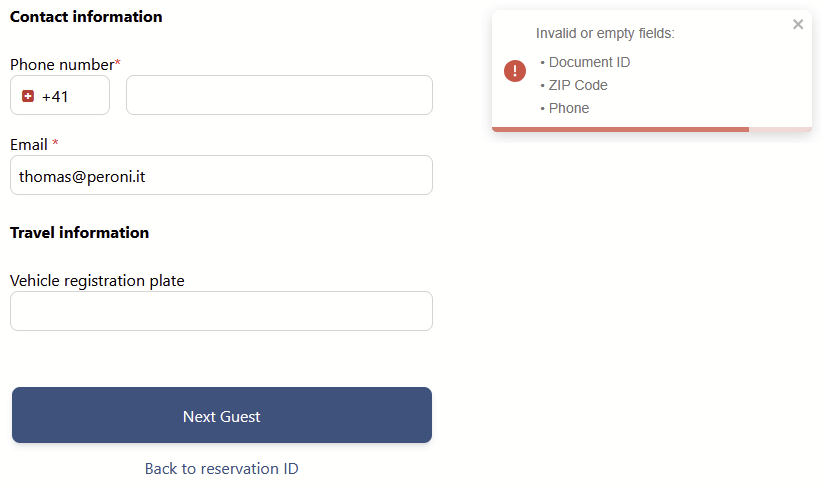The width and height of the screenshot is (825, 487).
Task: Open the +41 country code dropdown
Action: 60,96
